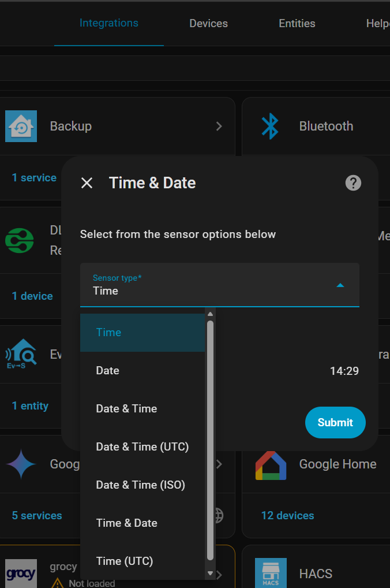Choose Date & Time (UTC) option
The width and height of the screenshot is (390, 588).
click(x=142, y=446)
